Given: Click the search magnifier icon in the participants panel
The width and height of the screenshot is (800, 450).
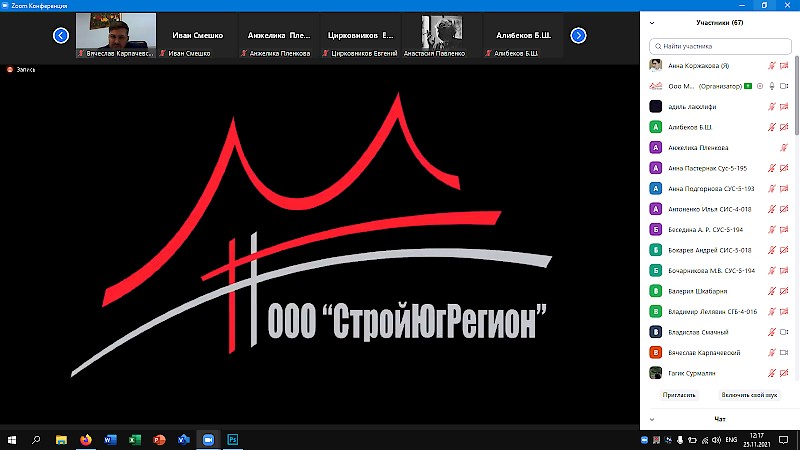Looking at the screenshot, I should [x=658, y=46].
